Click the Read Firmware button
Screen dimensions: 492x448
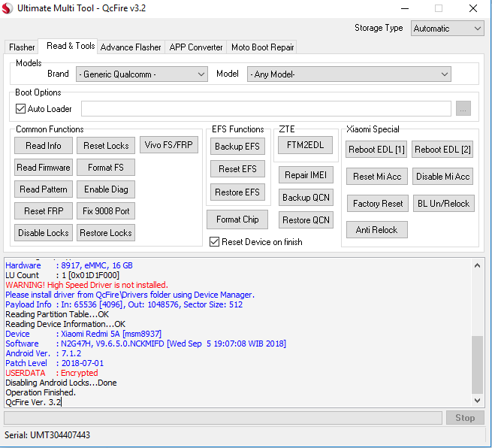pos(44,168)
